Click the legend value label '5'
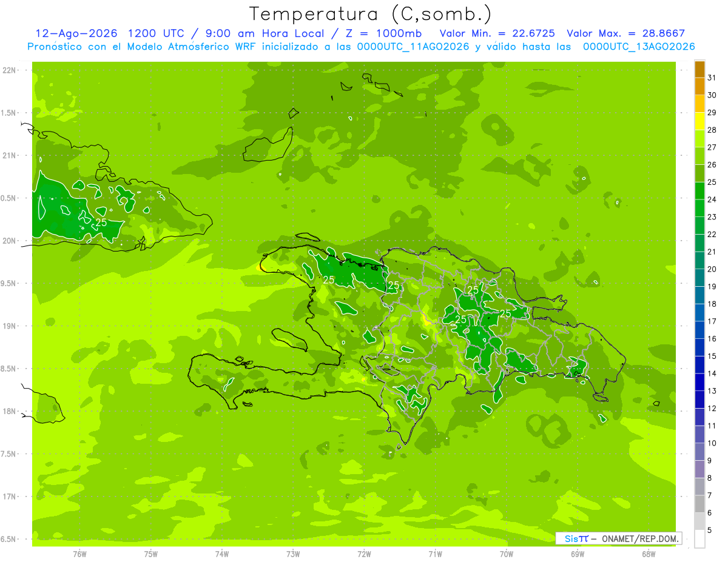 coord(710,530)
